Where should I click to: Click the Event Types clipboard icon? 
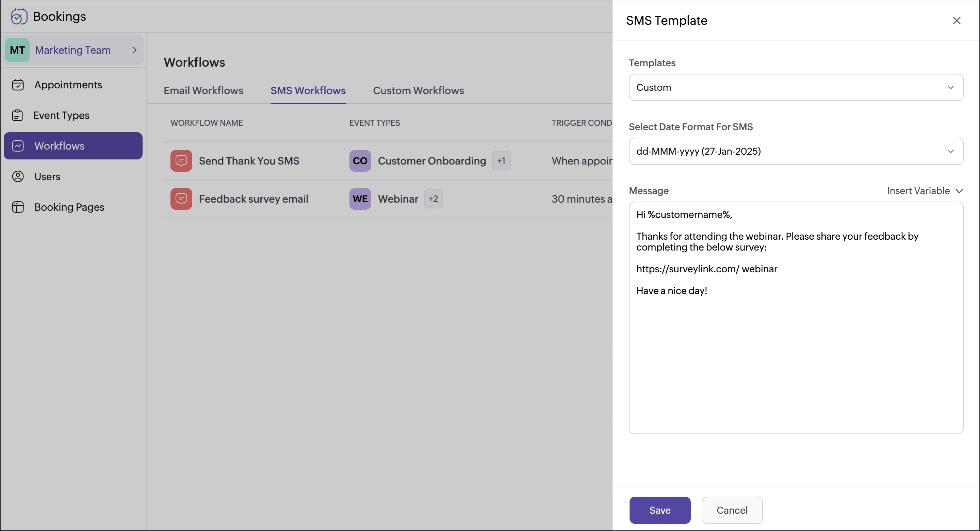click(17, 115)
